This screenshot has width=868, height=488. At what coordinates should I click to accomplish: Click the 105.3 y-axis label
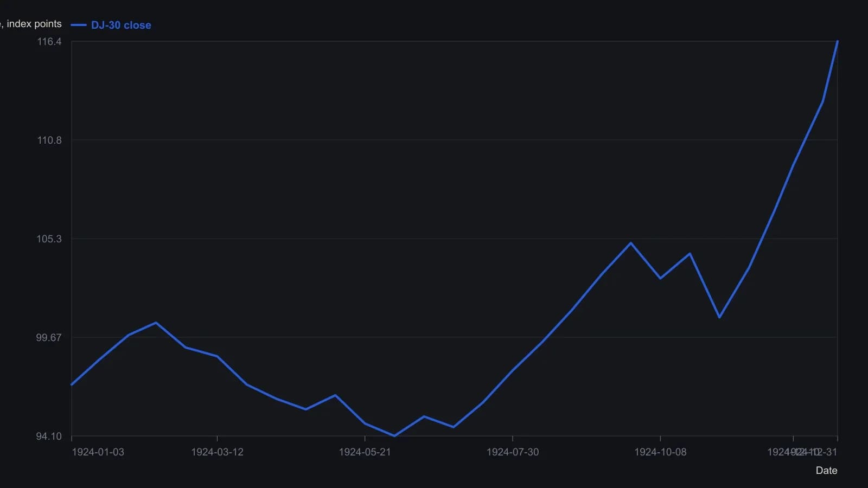click(x=49, y=239)
